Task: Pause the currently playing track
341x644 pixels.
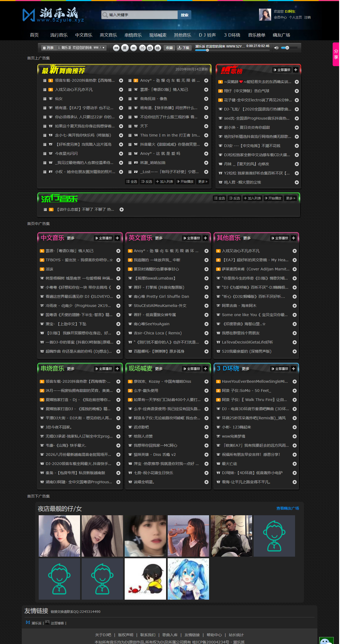Action: [125, 48]
